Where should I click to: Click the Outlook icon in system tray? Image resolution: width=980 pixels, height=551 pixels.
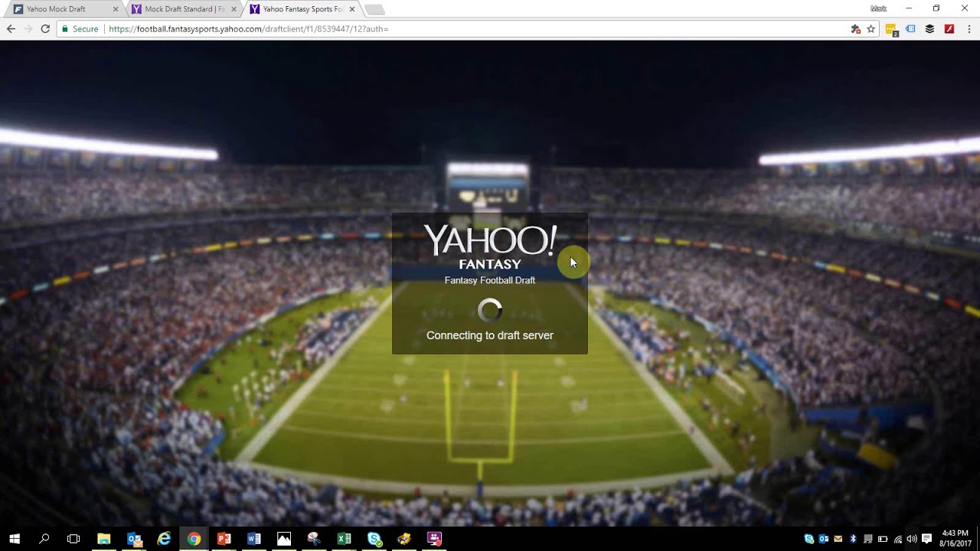(x=824, y=539)
